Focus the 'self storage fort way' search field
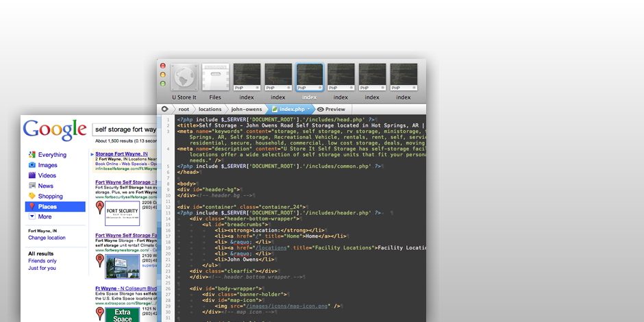The width and height of the screenshot is (644, 322). (x=125, y=129)
